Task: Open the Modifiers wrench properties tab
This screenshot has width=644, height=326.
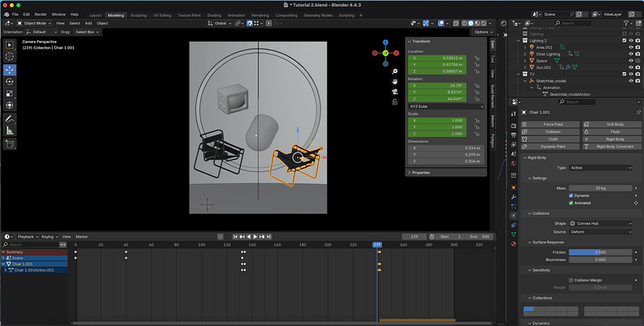Action: 514,197
